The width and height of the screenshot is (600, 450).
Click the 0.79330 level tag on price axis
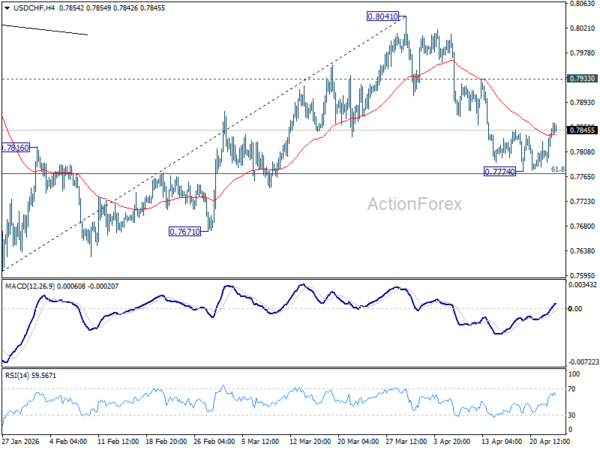582,78
